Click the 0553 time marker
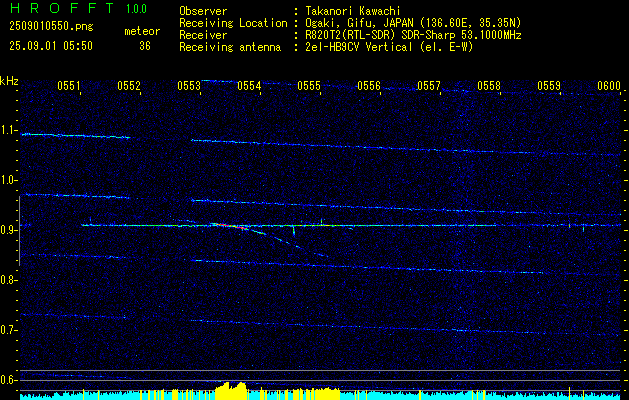Viewport: 629px width, 400px height. [x=189, y=85]
